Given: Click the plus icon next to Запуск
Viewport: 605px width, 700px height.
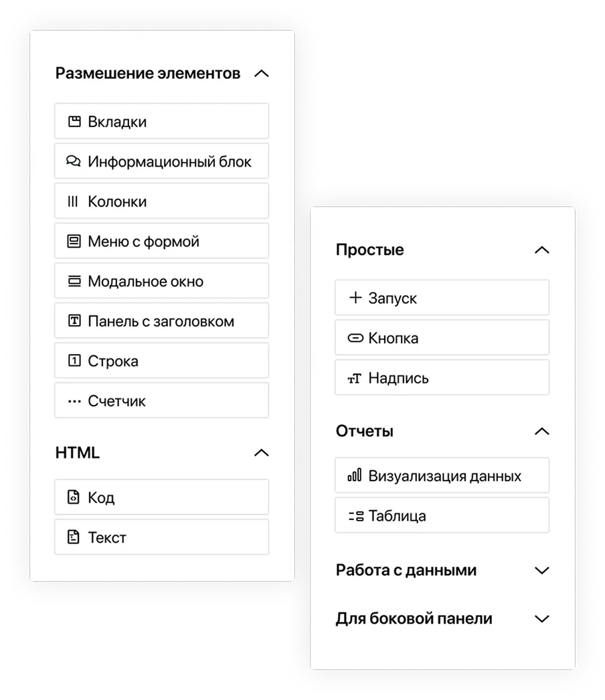Looking at the screenshot, I should [x=354, y=297].
